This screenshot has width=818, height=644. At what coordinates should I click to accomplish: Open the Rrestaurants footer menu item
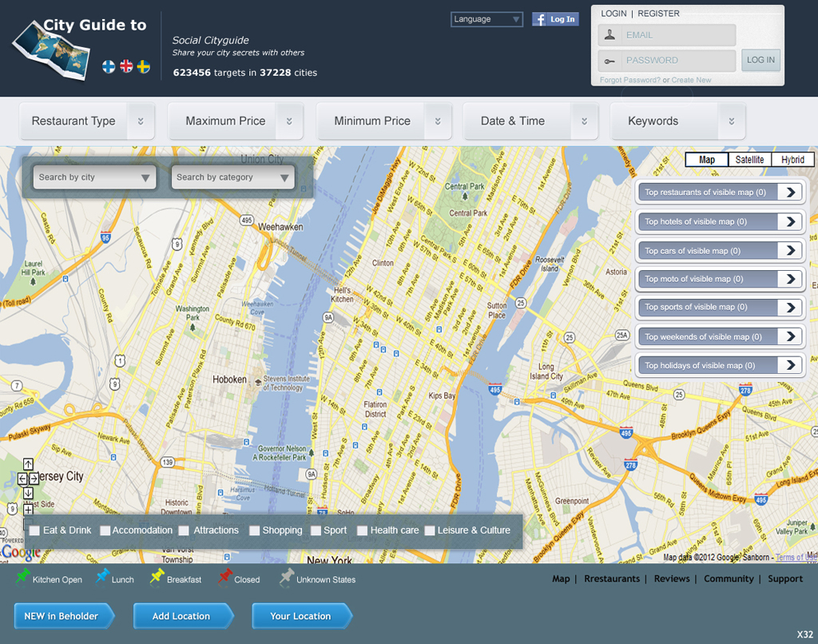tap(611, 578)
